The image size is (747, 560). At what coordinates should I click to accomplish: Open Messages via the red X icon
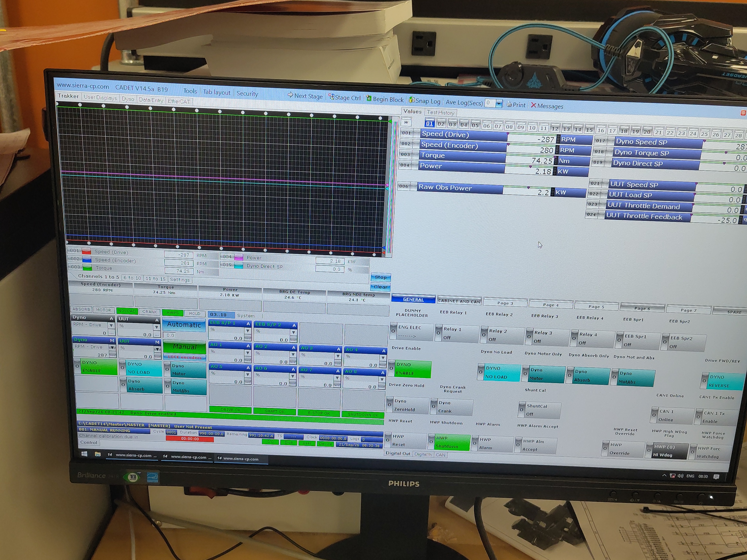[x=534, y=105]
